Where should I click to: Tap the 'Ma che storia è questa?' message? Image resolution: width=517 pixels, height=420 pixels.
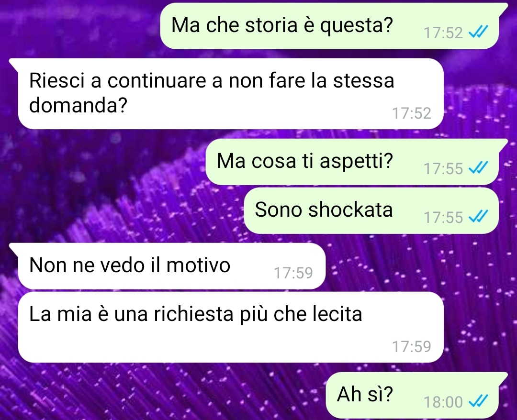click(x=329, y=26)
